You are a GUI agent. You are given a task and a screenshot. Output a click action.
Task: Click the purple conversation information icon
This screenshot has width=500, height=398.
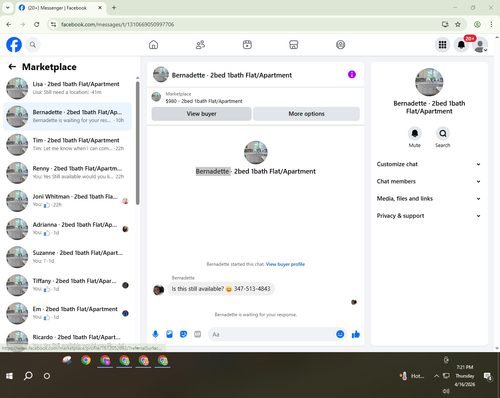coord(352,74)
